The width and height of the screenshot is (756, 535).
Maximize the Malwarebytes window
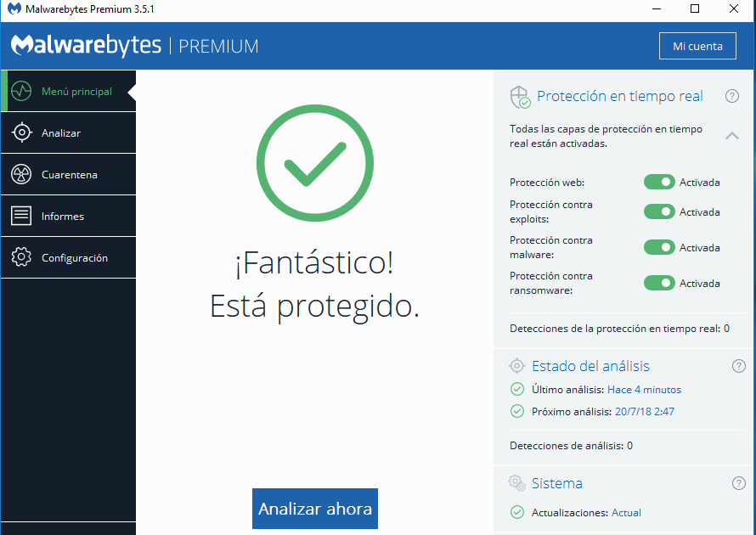pos(695,8)
